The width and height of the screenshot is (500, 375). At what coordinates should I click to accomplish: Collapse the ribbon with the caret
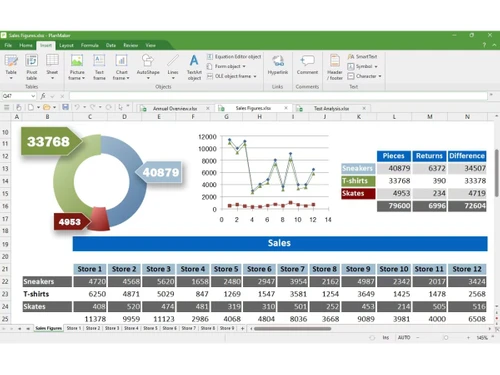coord(494,45)
